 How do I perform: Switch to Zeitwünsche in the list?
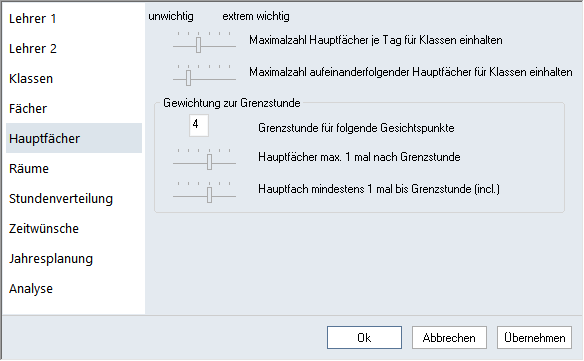point(44,228)
